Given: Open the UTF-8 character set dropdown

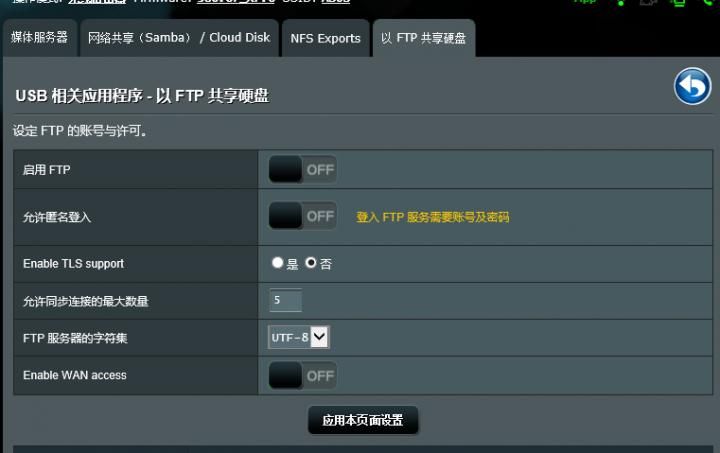Looking at the screenshot, I should (298, 337).
